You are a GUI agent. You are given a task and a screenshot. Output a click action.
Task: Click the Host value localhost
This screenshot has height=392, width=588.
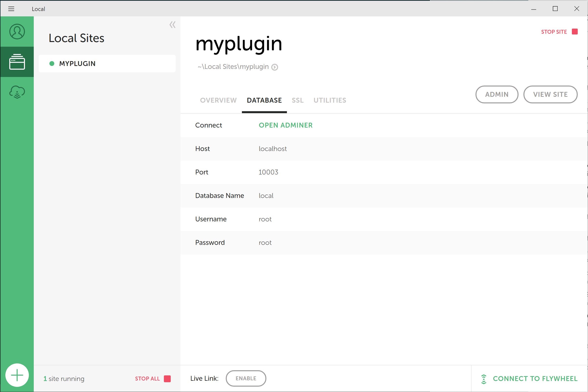[x=272, y=149]
